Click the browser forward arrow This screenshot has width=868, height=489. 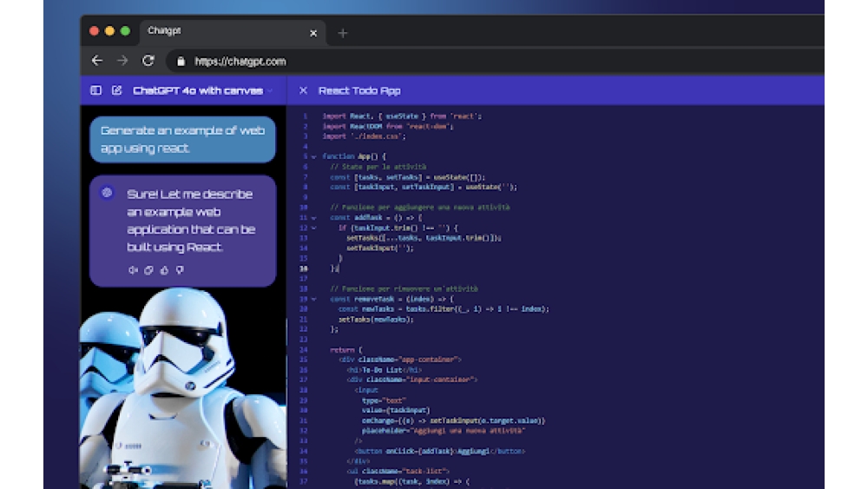point(122,61)
